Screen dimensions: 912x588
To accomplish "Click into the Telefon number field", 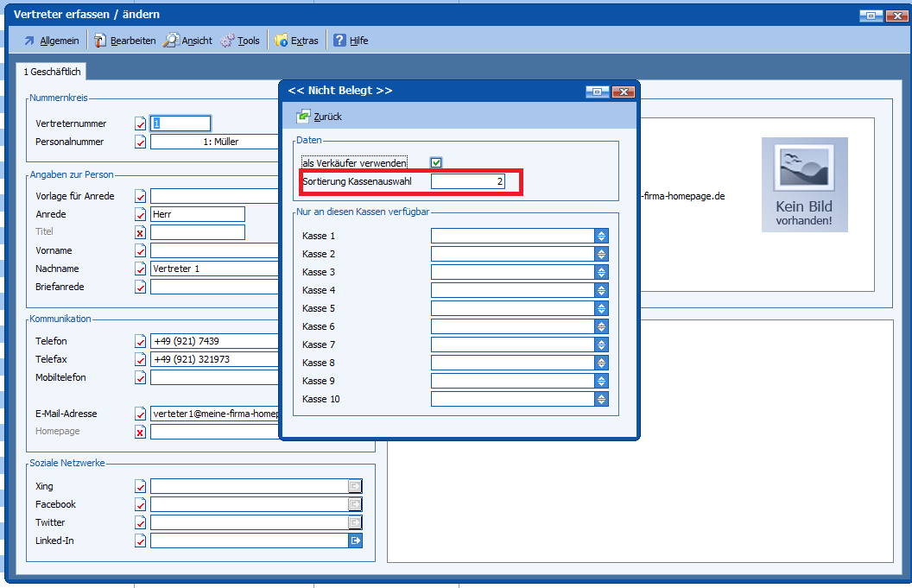I will pyautogui.click(x=216, y=341).
